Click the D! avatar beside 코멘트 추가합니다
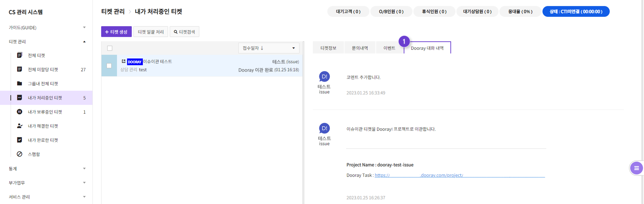644x204 pixels. pyautogui.click(x=324, y=77)
